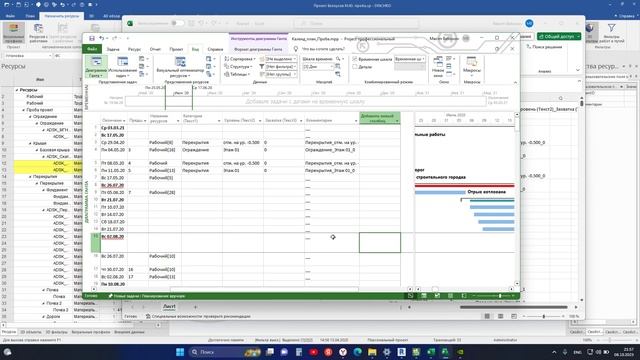Open the Microsoft Edge icon in the taskbar
The width and height of the screenshot is (640, 360).
358,352
